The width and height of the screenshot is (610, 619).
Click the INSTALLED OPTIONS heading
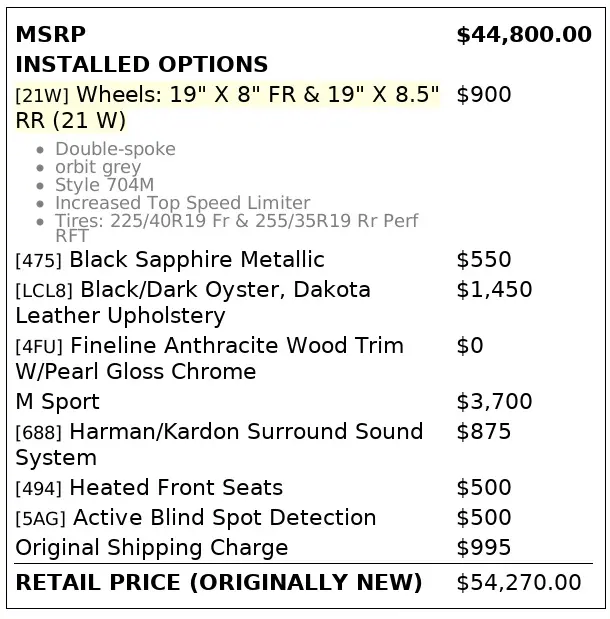click(141, 65)
